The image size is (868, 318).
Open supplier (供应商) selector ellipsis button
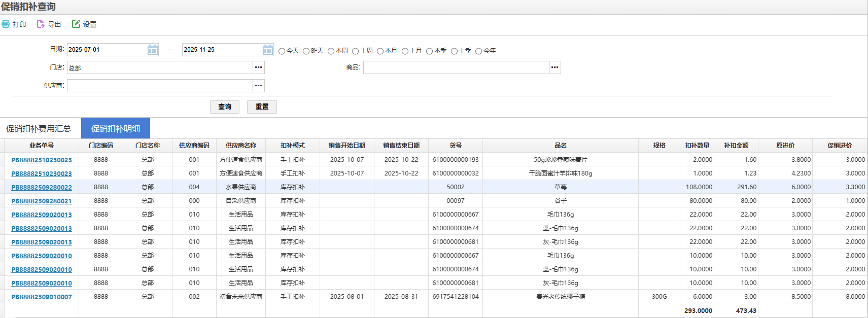pos(259,86)
